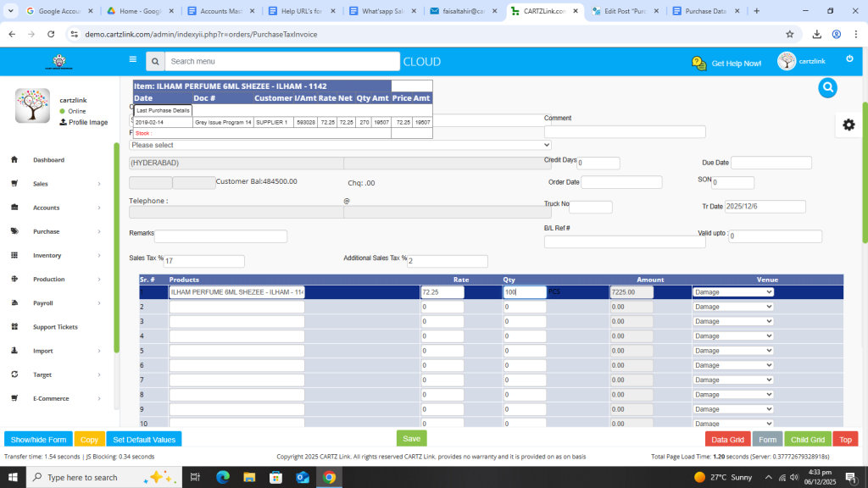Image resolution: width=868 pixels, height=488 pixels.
Task: Bookmark this page with the star icon
Action: [790, 34]
